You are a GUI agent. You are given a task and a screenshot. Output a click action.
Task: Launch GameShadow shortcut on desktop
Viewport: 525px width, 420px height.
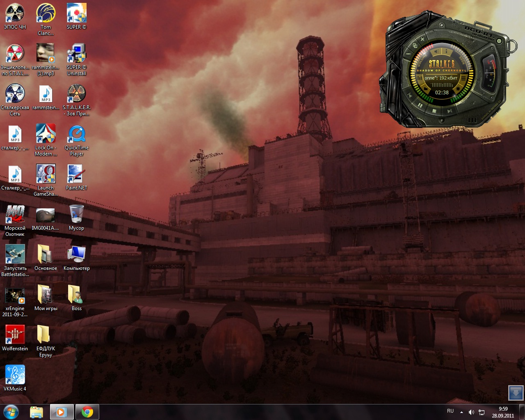point(46,180)
